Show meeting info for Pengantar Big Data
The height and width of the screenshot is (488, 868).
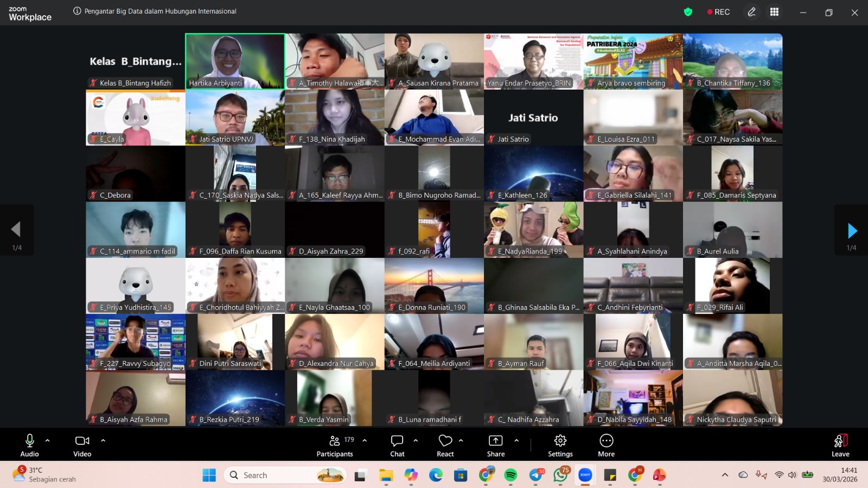click(77, 11)
